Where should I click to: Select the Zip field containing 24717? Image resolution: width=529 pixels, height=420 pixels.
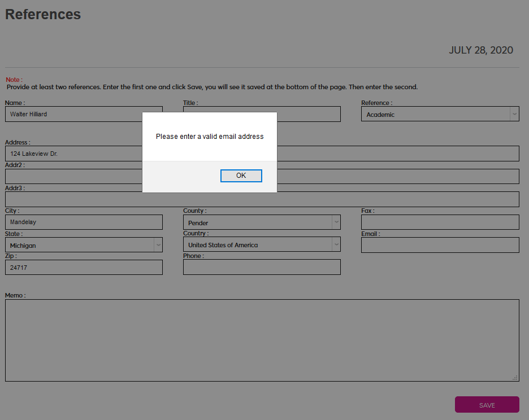pos(84,268)
